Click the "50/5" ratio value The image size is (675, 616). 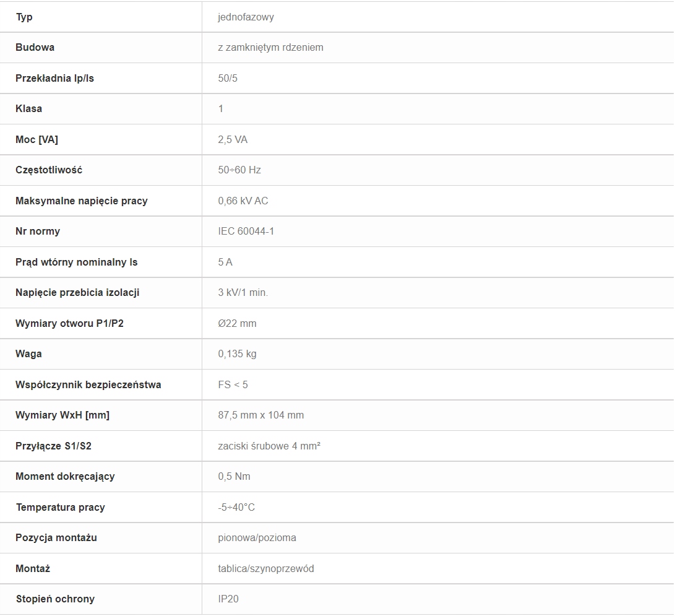(x=228, y=78)
